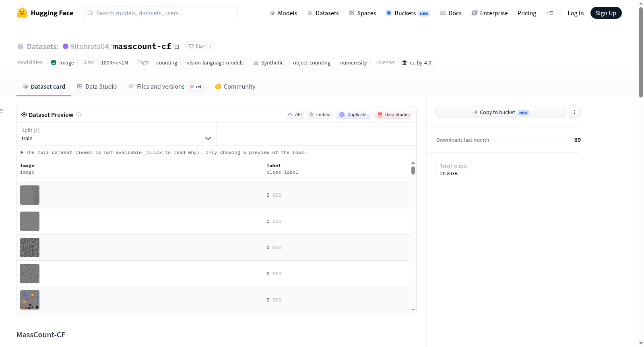Open the Spaces page
The image size is (644, 347).
[x=362, y=13]
